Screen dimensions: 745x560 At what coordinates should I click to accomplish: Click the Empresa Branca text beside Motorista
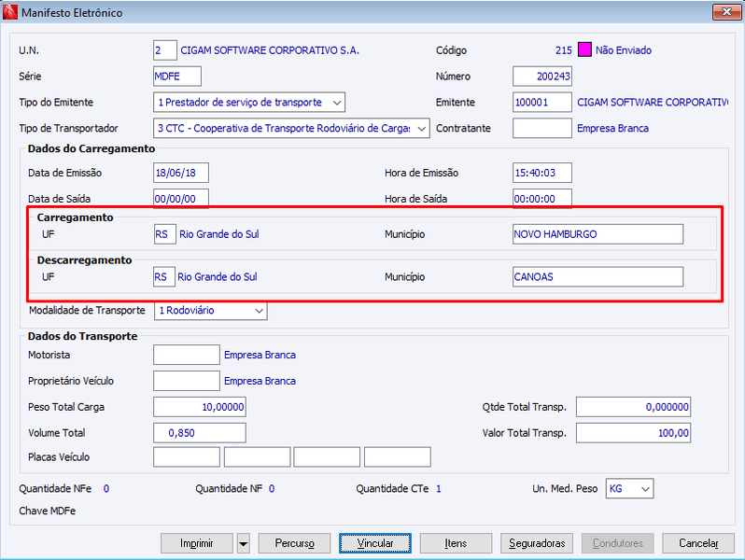260,355
